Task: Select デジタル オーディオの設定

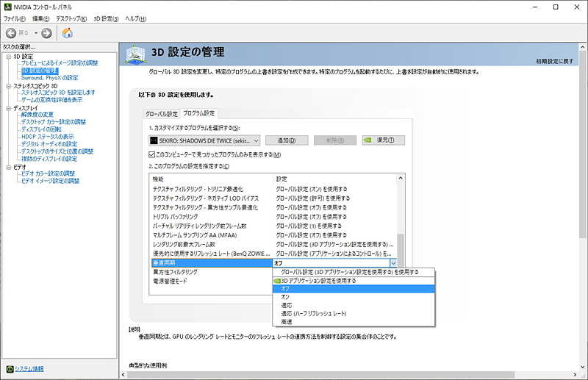Action: pos(49,144)
